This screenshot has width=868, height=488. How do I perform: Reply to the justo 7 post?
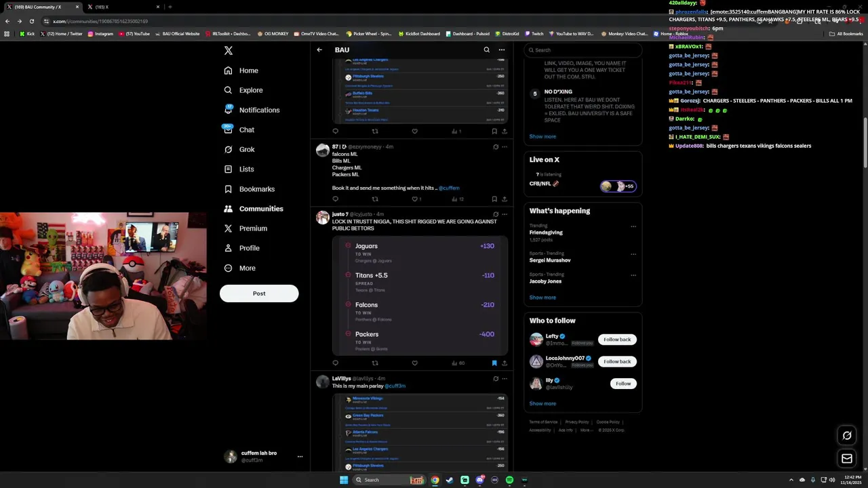click(x=335, y=363)
